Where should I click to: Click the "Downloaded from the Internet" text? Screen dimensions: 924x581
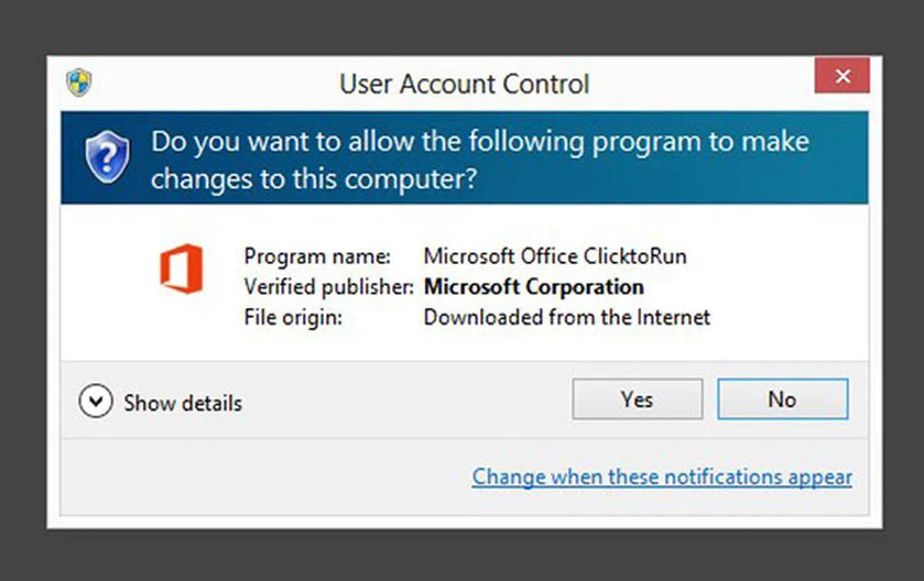point(567,317)
